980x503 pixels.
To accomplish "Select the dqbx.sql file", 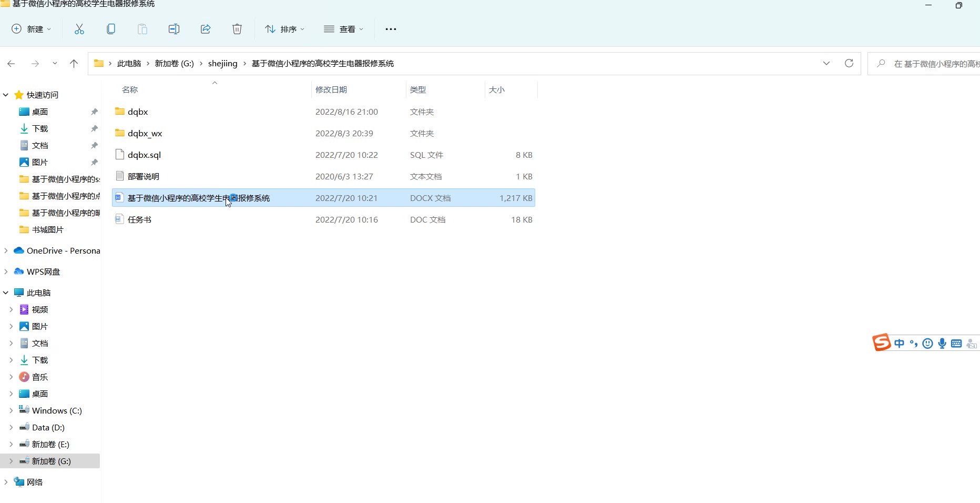I will (144, 155).
